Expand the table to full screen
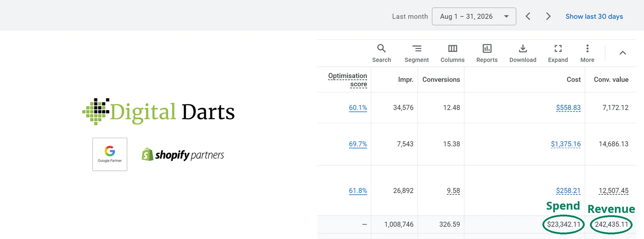Image resolution: width=644 pixels, height=239 pixels. click(x=558, y=53)
